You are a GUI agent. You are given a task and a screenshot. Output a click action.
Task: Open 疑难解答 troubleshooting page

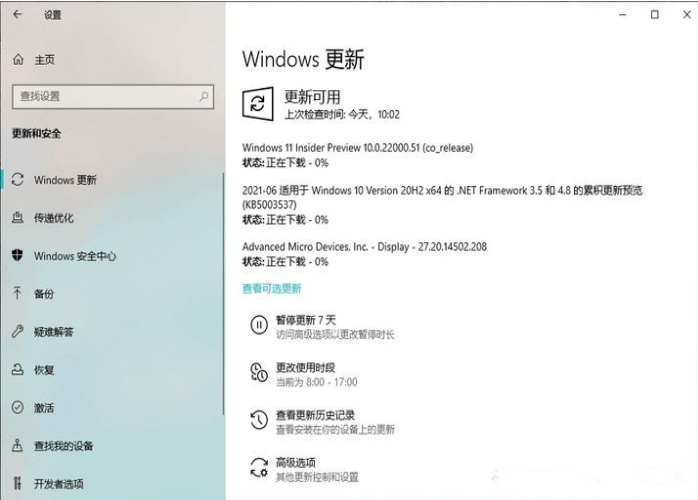(x=54, y=332)
